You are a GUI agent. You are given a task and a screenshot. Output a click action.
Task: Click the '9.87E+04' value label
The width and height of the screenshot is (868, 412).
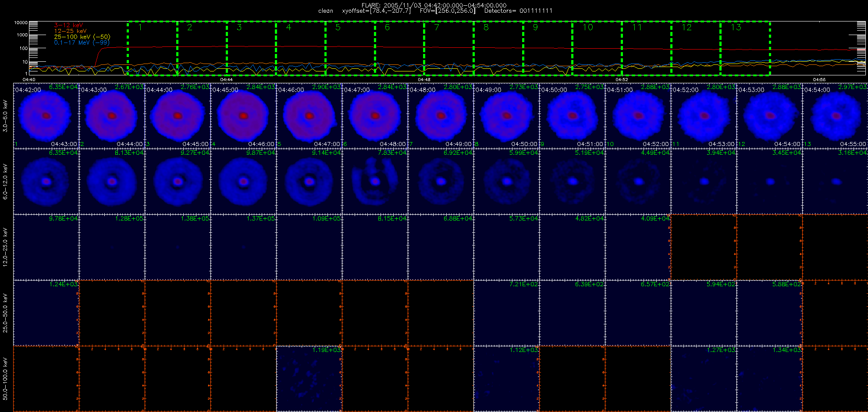click(261, 153)
